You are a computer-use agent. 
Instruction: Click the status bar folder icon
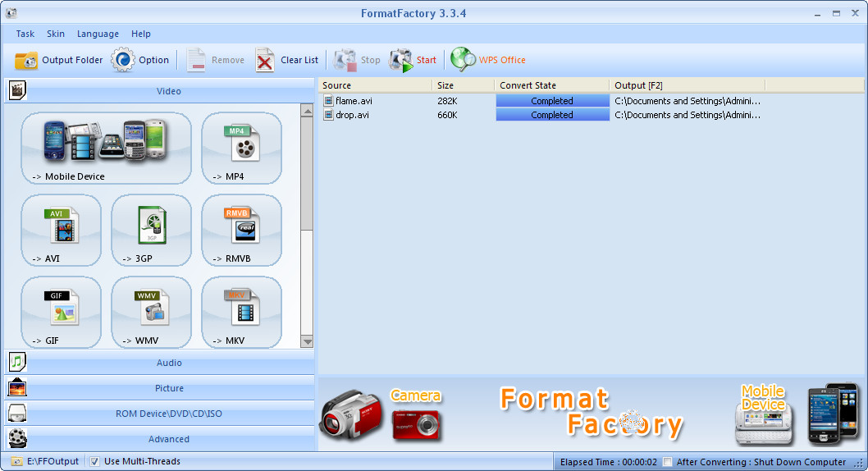tap(16, 461)
